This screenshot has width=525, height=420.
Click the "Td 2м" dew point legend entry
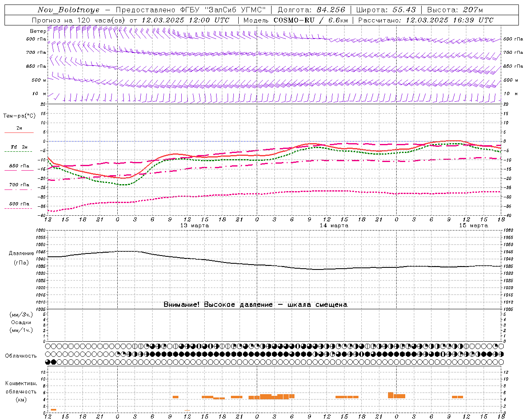tap(19, 147)
